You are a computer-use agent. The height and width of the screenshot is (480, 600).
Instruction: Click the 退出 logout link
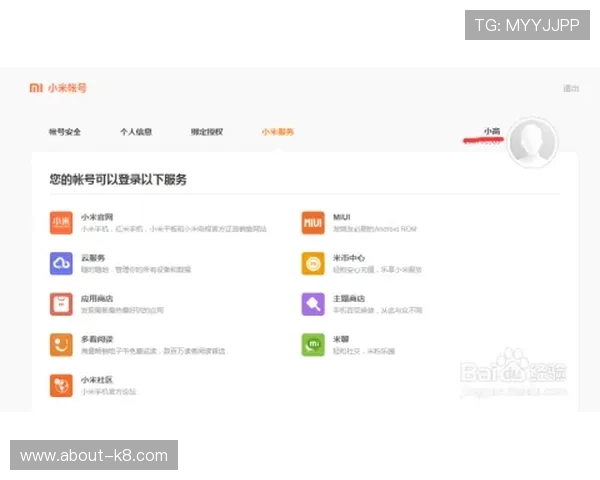[x=571, y=88]
